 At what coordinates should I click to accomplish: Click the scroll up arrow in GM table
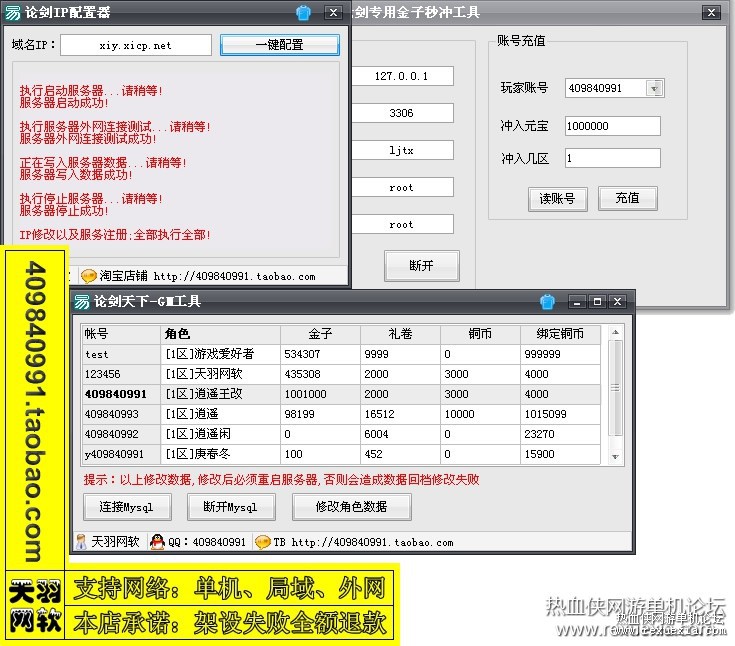[615, 332]
